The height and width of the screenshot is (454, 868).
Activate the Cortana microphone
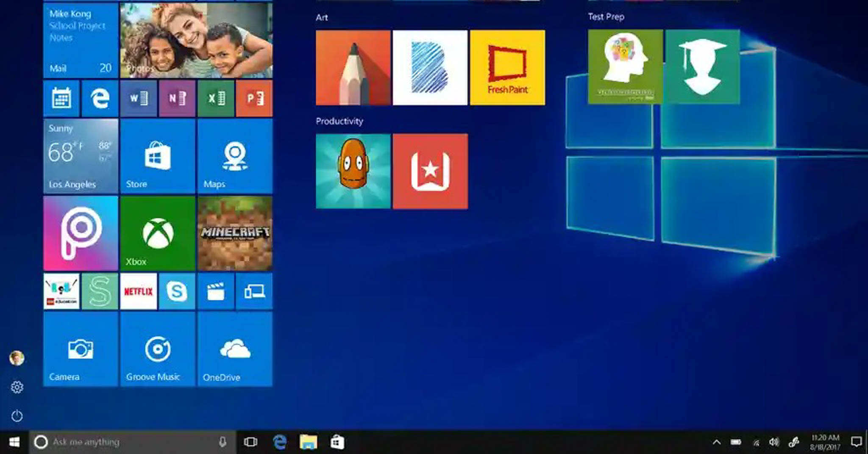coord(223,442)
